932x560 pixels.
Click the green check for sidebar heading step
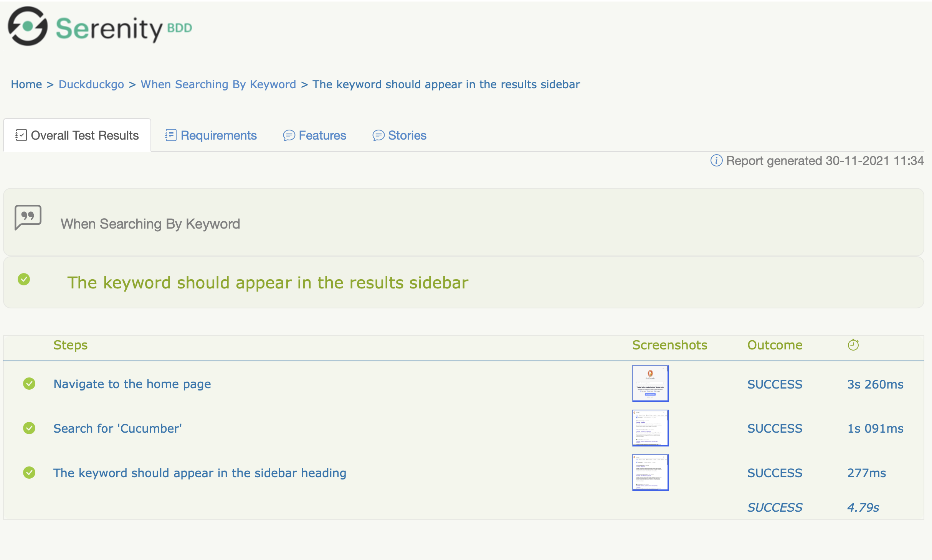pyautogui.click(x=29, y=473)
